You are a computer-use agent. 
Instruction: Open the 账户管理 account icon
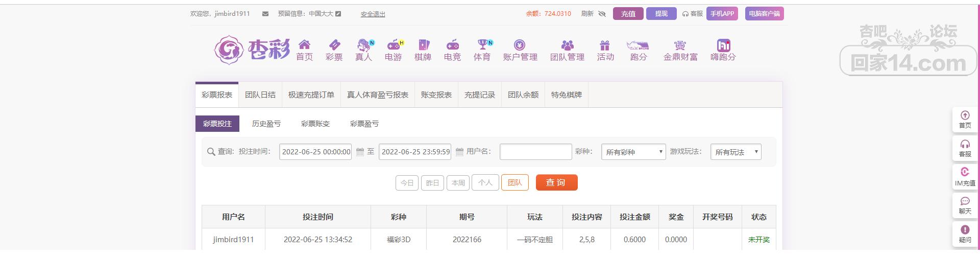[x=520, y=45]
